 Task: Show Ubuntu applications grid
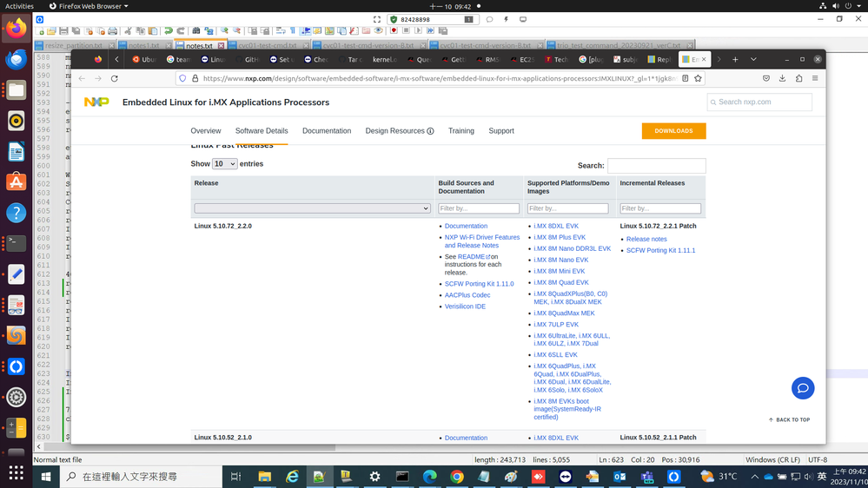click(16, 472)
